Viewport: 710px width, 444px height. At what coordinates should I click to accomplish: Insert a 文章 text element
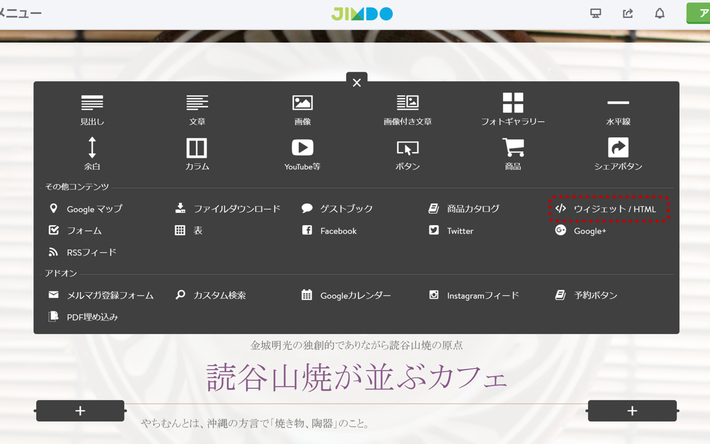coord(197,109)
